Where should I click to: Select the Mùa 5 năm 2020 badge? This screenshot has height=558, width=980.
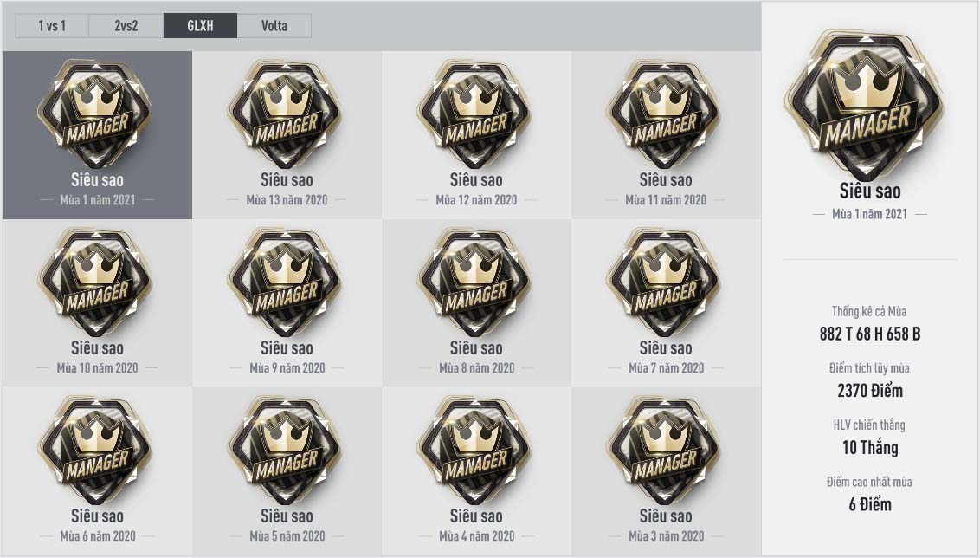pos(287,451)
